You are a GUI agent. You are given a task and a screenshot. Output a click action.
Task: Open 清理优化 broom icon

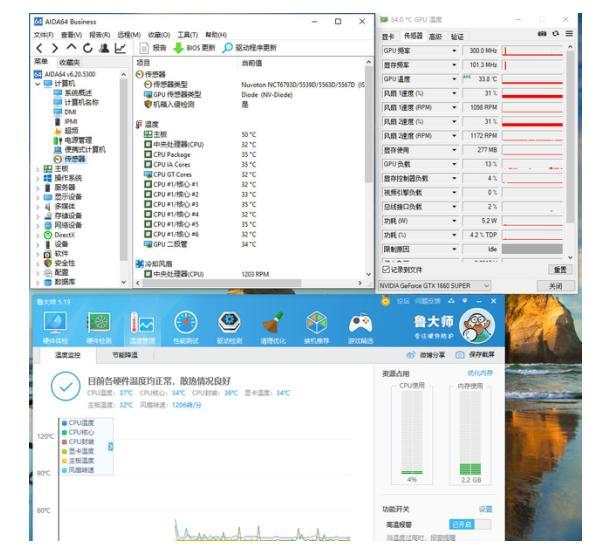point(273,327)
